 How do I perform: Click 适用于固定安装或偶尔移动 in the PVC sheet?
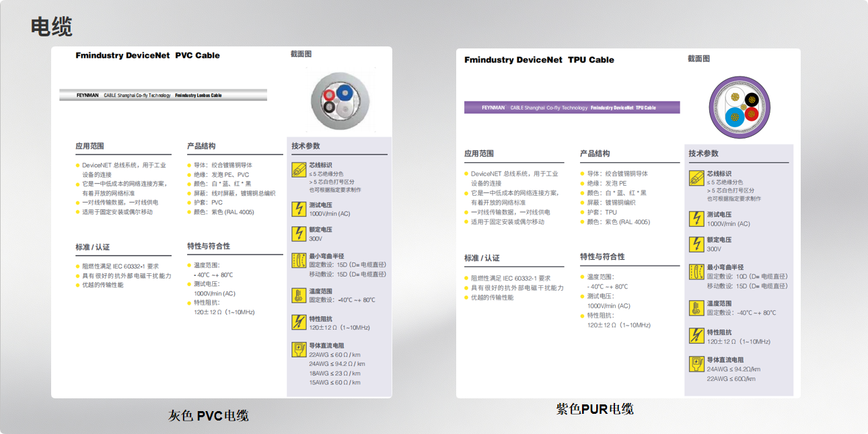[117, 212]
